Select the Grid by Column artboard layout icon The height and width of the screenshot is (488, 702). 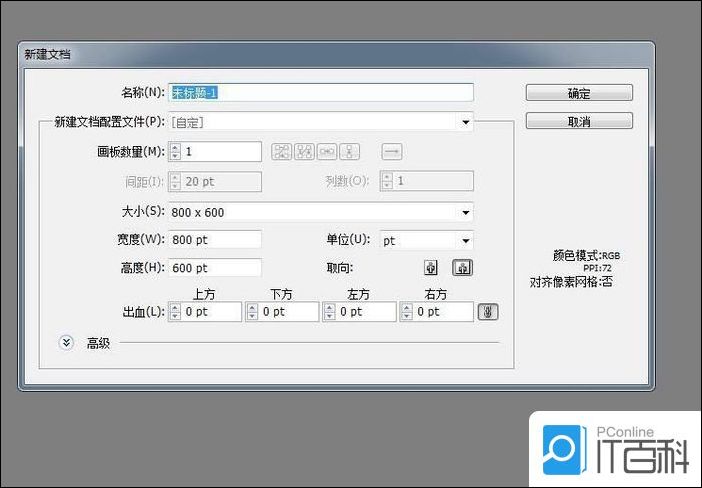tap(304, 152)
